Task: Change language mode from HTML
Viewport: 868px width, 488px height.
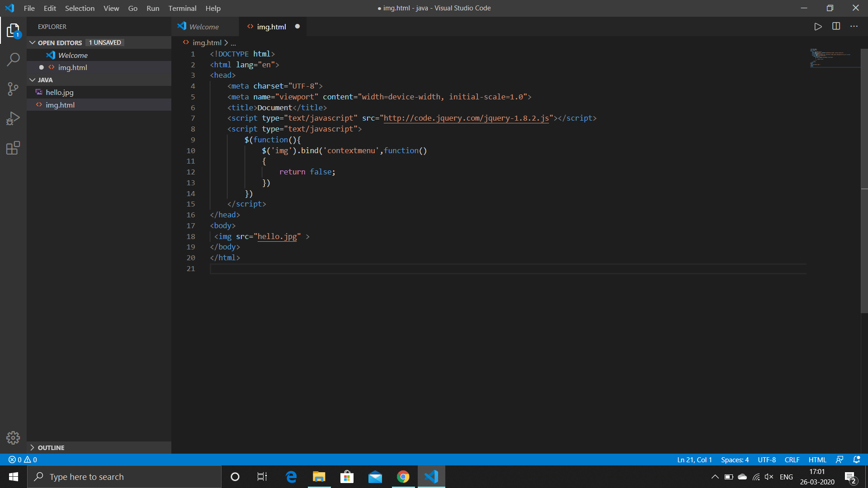Action: [817, 460]
